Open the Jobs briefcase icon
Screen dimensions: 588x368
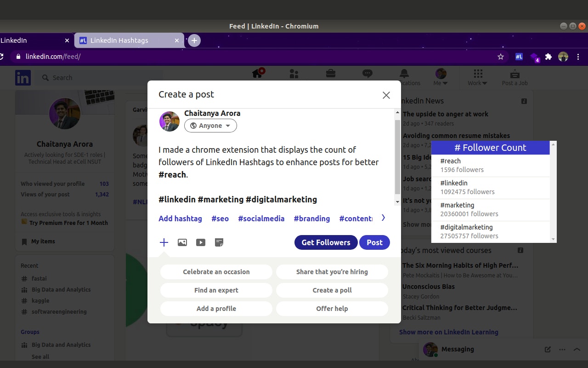[330, 74]
